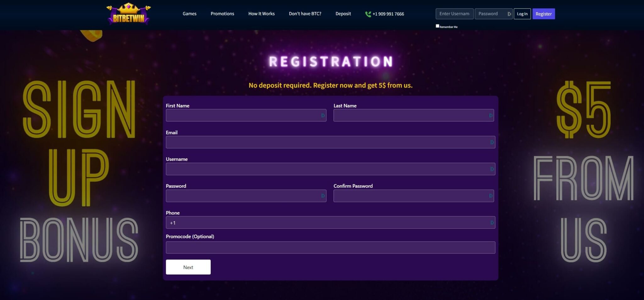
Task: Click the green phone icon beside the number
Action: [368, 14]
